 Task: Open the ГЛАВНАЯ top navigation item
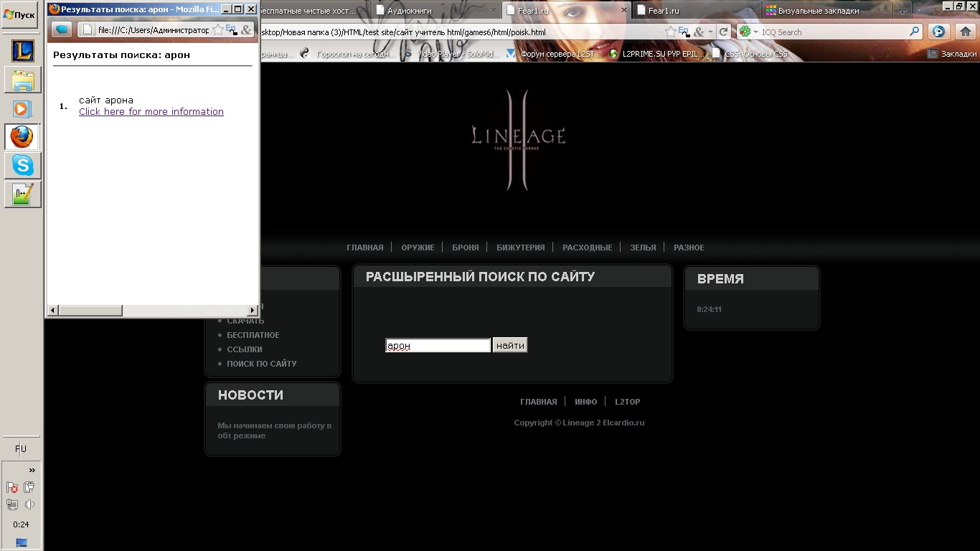coord(365,248)
